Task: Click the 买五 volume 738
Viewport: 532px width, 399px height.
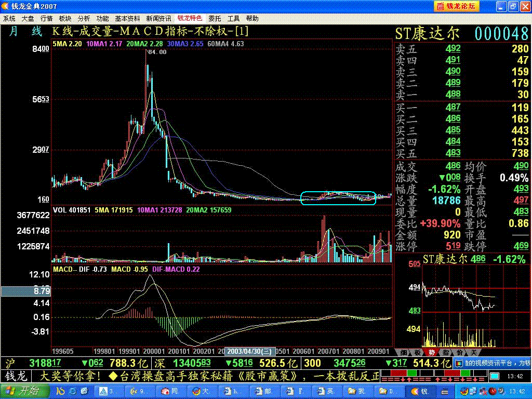Action: point(520,153)
